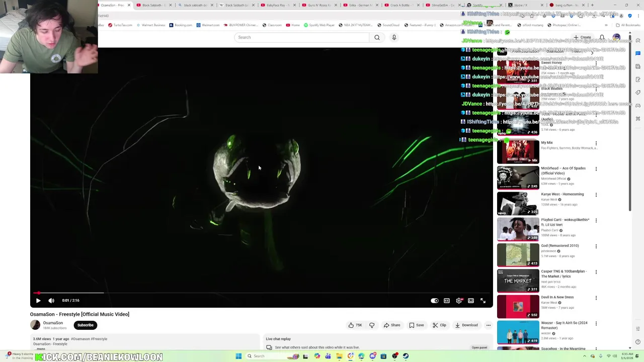The height and width of the screenshot is (362, 644).
Task: Open options menu for Motörhead video
Action: pyautogui.click(x=596, y=169)
